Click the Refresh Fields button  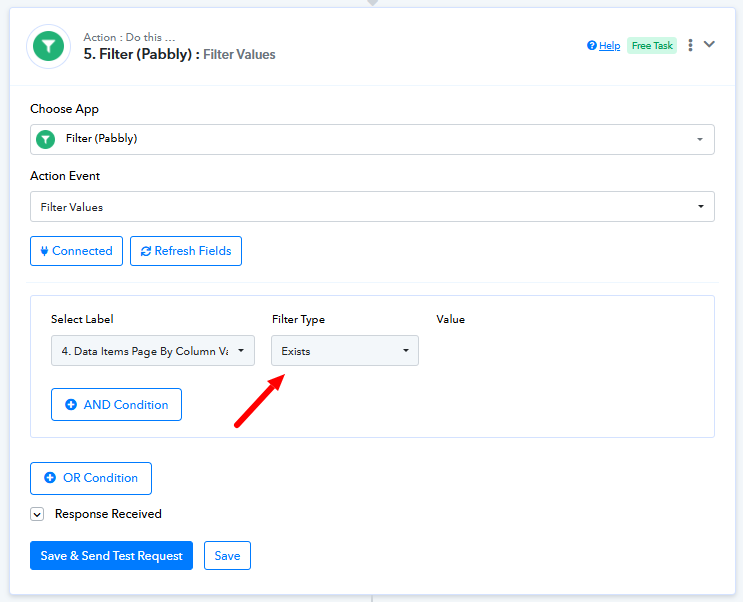click(186, 251)
